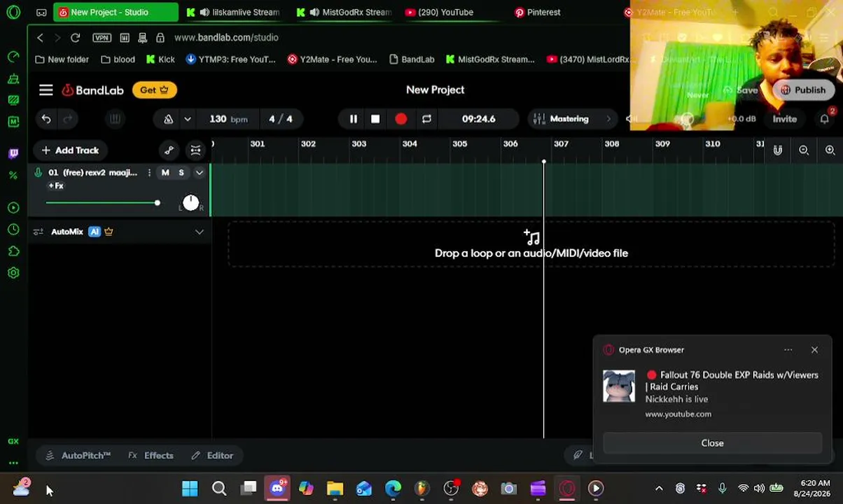Screen dimensions: 843x504
Task: Switch to New Project - Studio tab
Action: [116, 12]
